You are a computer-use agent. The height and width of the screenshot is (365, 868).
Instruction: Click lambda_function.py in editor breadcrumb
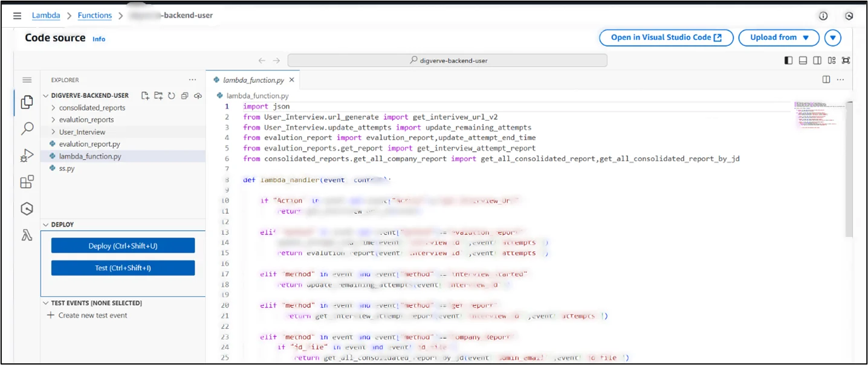[x=257, y=95]
